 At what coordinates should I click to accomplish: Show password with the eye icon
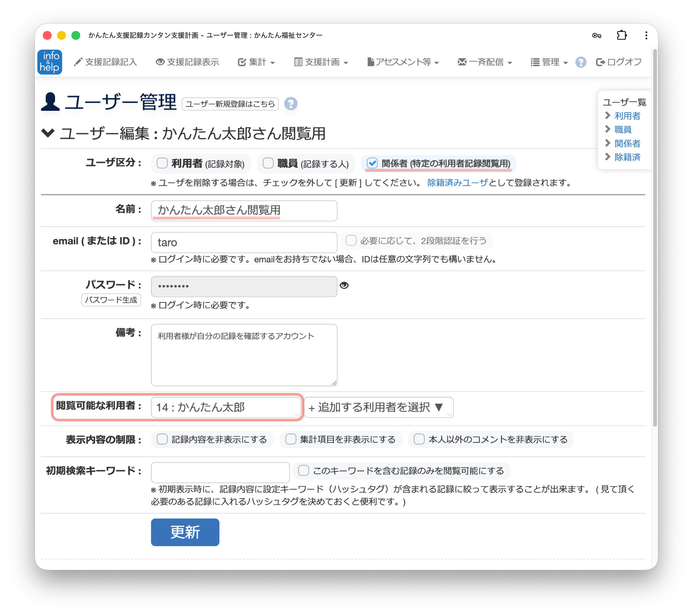point(344,285)
